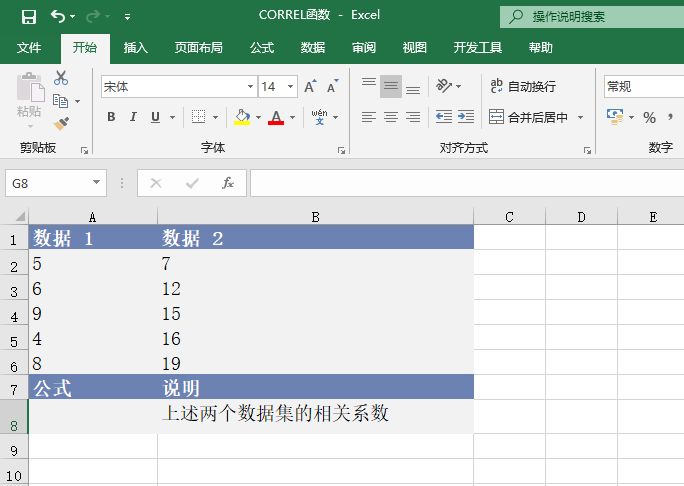Viewport: 684px width, 486px height.
Task: Expand the font size dropdown showing 14
Action: 290,87
